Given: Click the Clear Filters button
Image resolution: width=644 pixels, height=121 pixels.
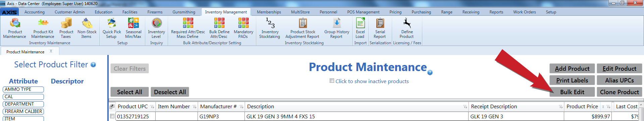Looking at the screenshot, I should click(129, 68).
